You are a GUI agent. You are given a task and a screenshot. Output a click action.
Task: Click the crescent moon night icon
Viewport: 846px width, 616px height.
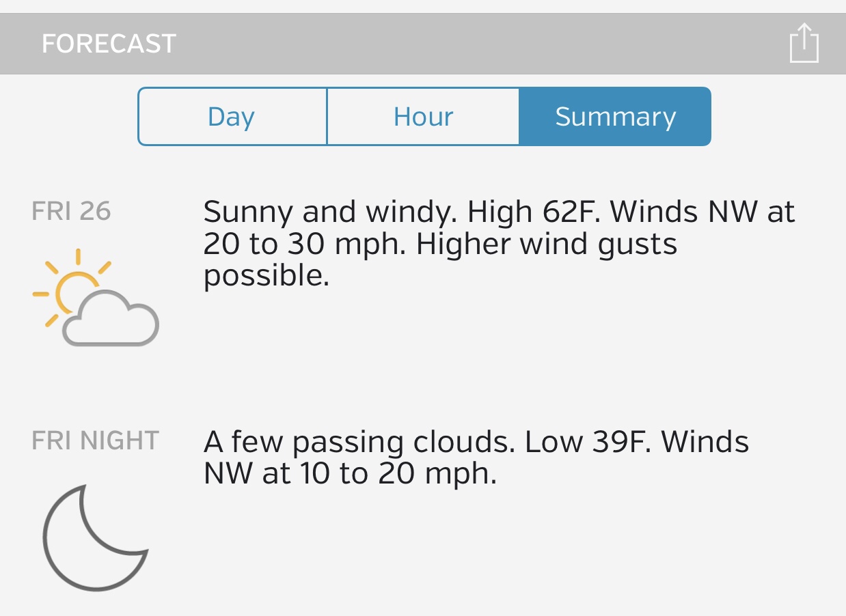point(94,537)
